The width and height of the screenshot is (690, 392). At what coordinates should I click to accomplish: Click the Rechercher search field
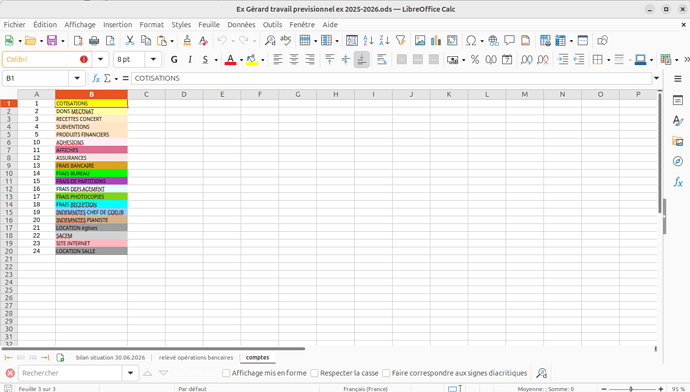tap(70, 373)
